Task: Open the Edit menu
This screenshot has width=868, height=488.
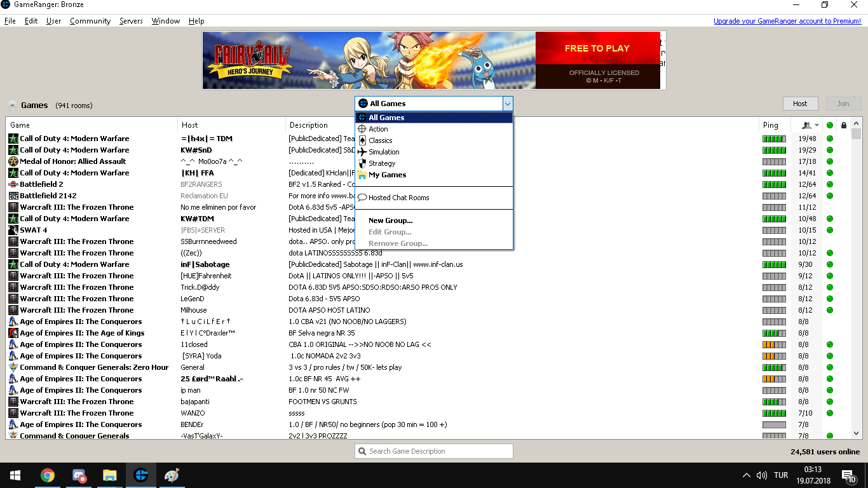Action: click(x=31, y=21)
